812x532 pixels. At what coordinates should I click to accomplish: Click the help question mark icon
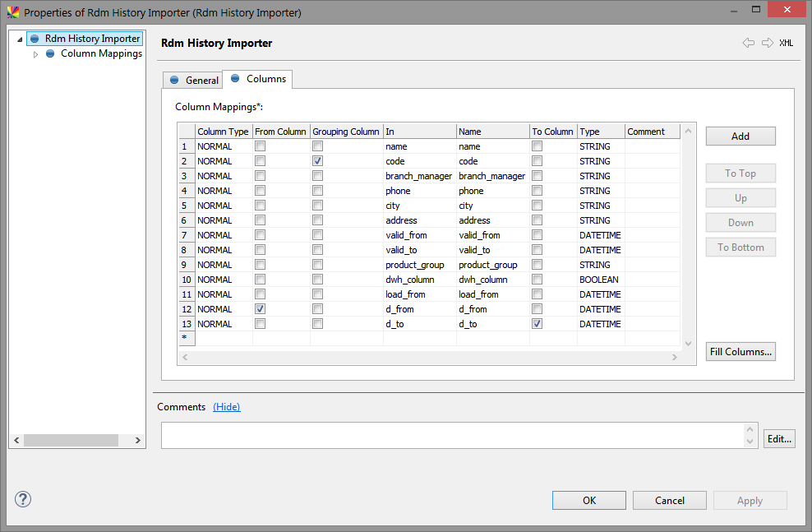[x=22, y=499]
